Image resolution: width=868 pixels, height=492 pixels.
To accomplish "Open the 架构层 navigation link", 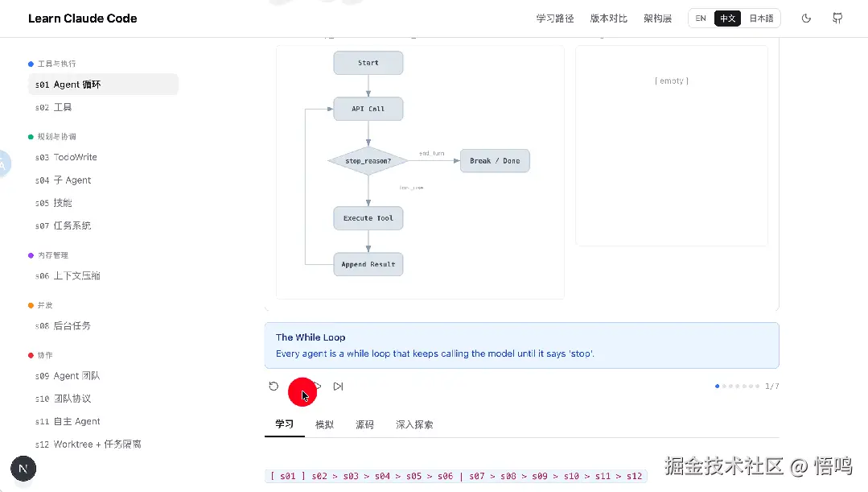I will coord(657,18).
